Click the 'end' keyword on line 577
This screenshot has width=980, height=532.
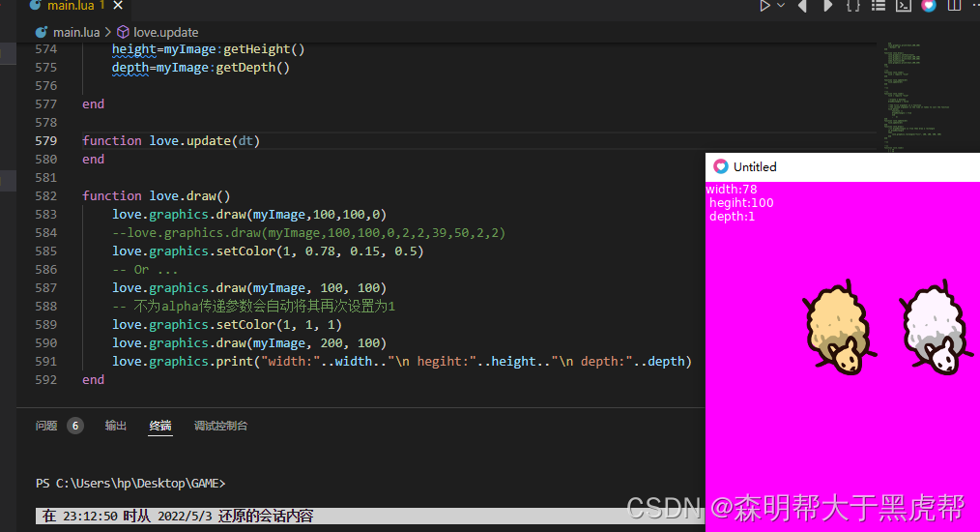click(x=93, y=103)
